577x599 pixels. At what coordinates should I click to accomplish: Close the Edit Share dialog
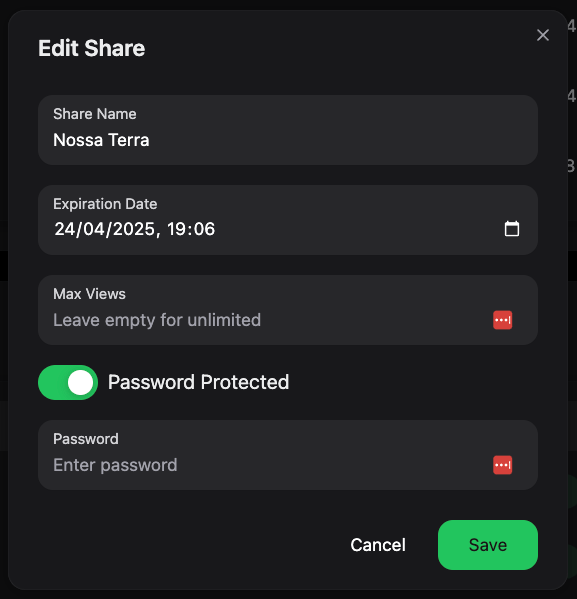point(543,35)
